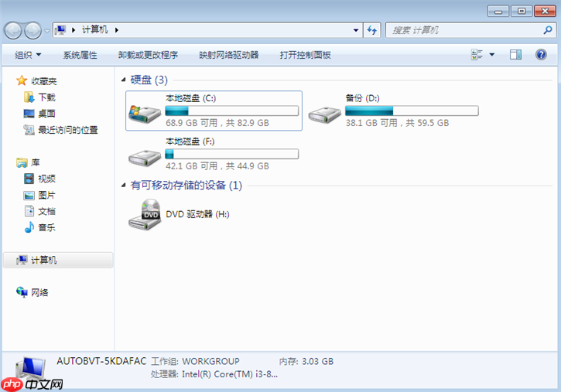Click computer name AUTOBVT-5KDAFAC
Screen dimensions: 561x392
pyautogui.click(x=101, y=361)
